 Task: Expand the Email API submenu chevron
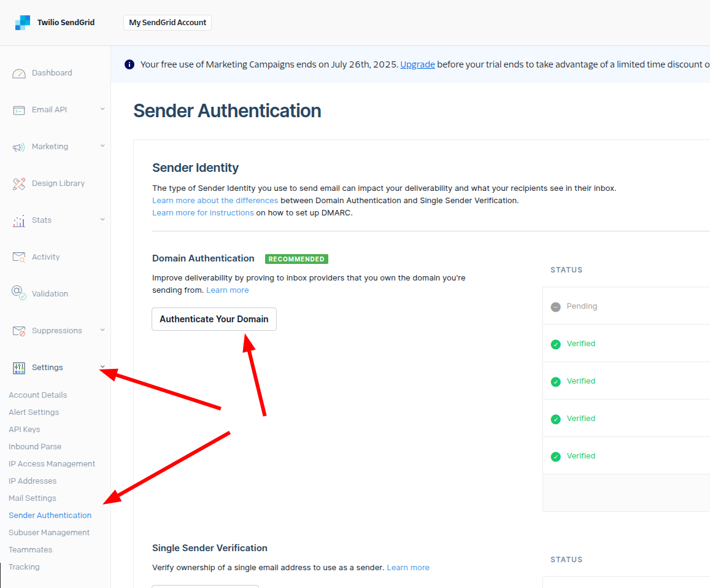pyautogui.click(x=102, y=109)
